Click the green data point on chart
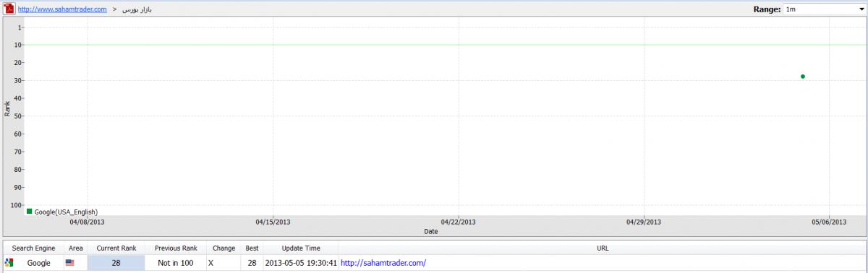The image size is (868, 273). [x=803, y=77]
